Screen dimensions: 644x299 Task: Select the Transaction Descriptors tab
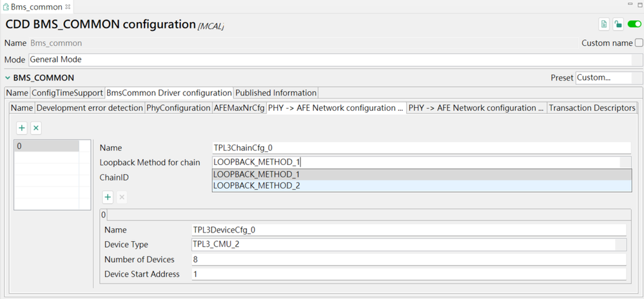(x=592, y=108)
